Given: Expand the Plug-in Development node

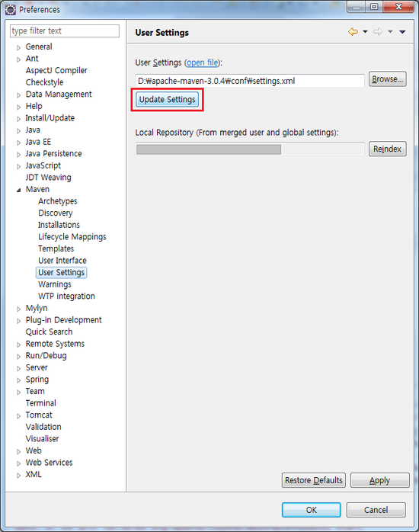Looking at the screenshot, I should click(x=18, y=321).
